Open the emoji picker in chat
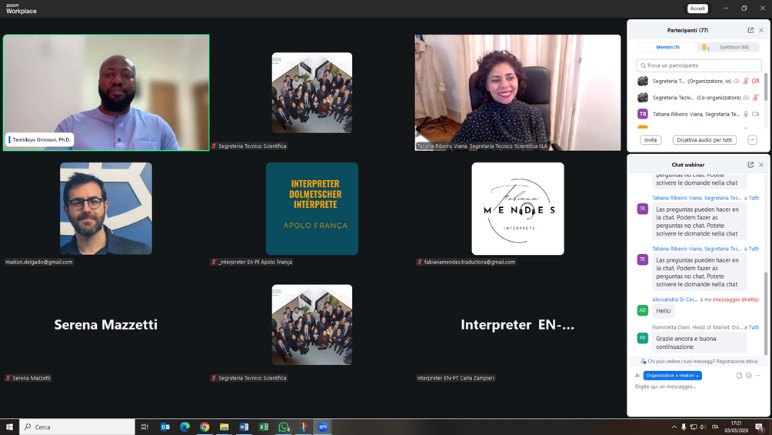This screenshot has height=435, width=772. pos(748,376)
